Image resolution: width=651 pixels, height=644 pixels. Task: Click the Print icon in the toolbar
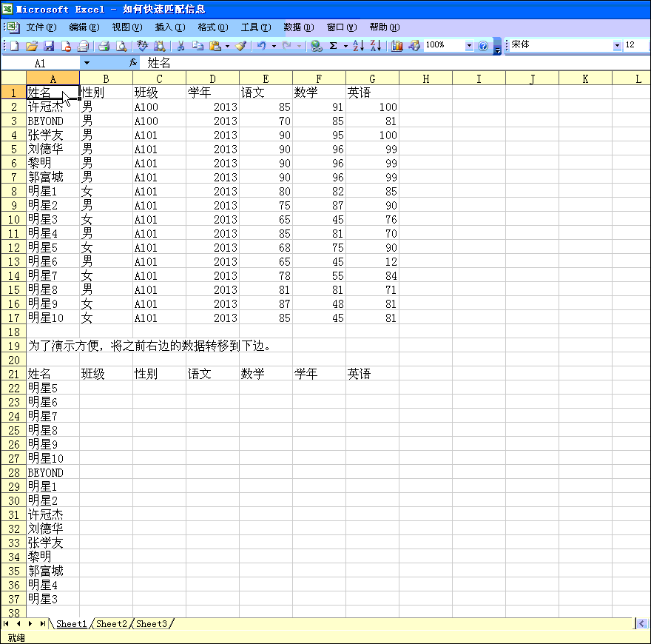tap(104, 46)
